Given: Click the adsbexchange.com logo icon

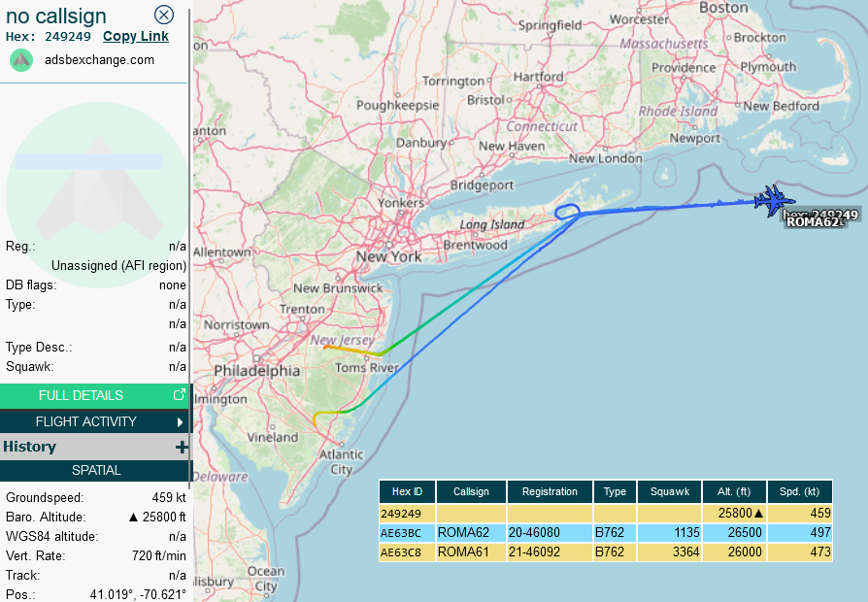Looking at the screenshot, I should (21, 60).
